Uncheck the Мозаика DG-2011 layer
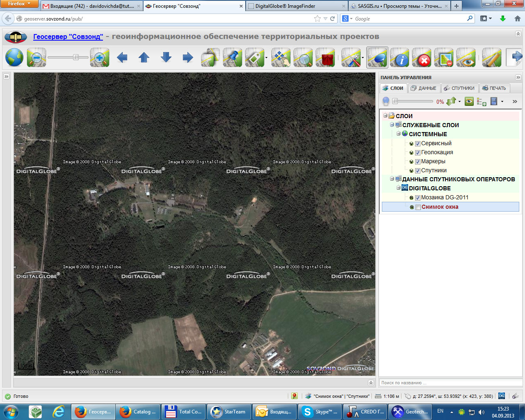Screen dimensions: 525x420 [x=418, y=198]
